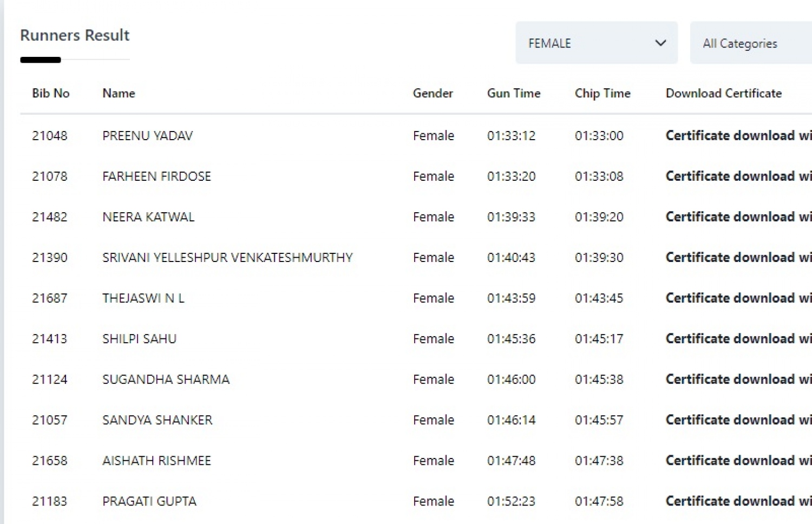The height and width of the screenshot is (524, 812).
Task: Click bib number 21390
Action: click(50, 257)
